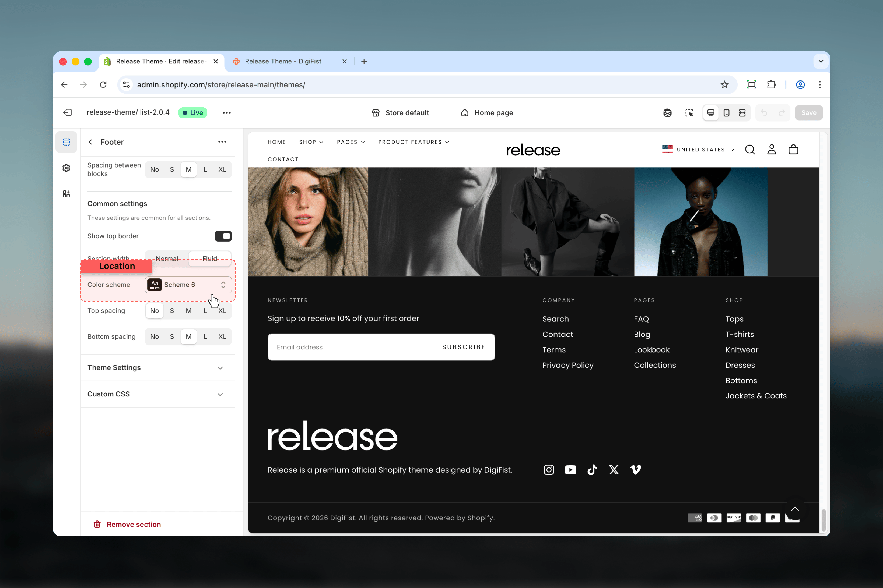Open United States country selector
Viewport: 883px width, 588px height.
(x=698, y=150)
